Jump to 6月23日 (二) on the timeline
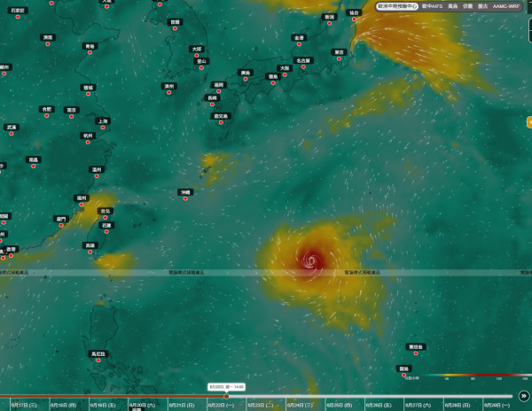The height and width of the screenshot is (411, 532). coord(260,405)
